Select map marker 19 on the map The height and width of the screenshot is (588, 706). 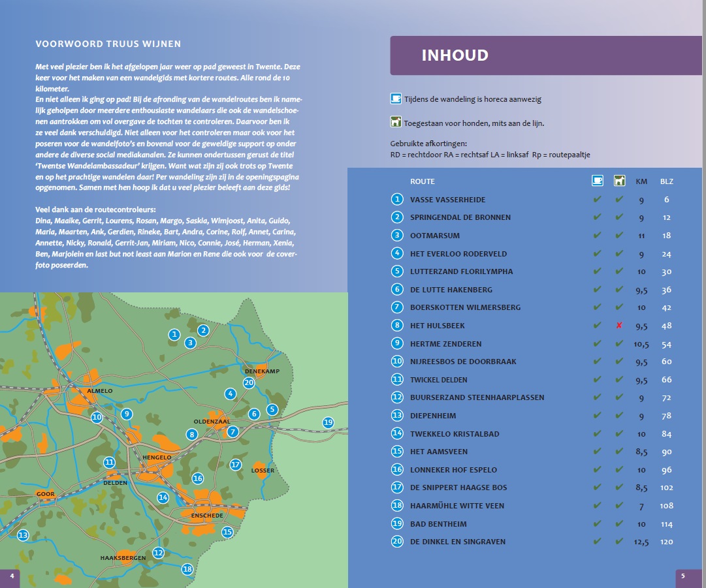(x=328, y=422)
